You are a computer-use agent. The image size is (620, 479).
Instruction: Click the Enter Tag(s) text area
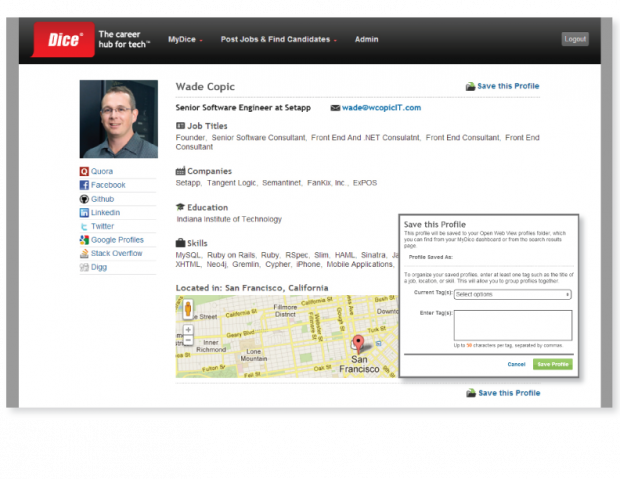coord(513,325)
